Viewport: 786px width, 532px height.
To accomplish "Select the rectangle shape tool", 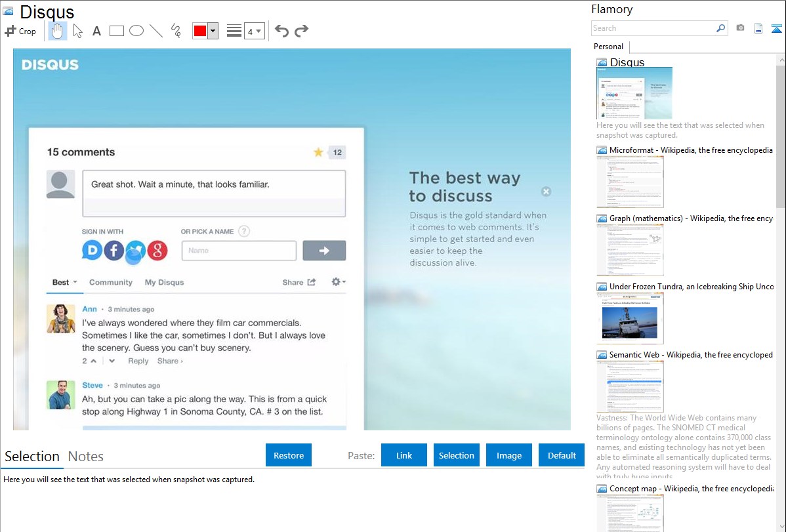I will tap(116, 31).
